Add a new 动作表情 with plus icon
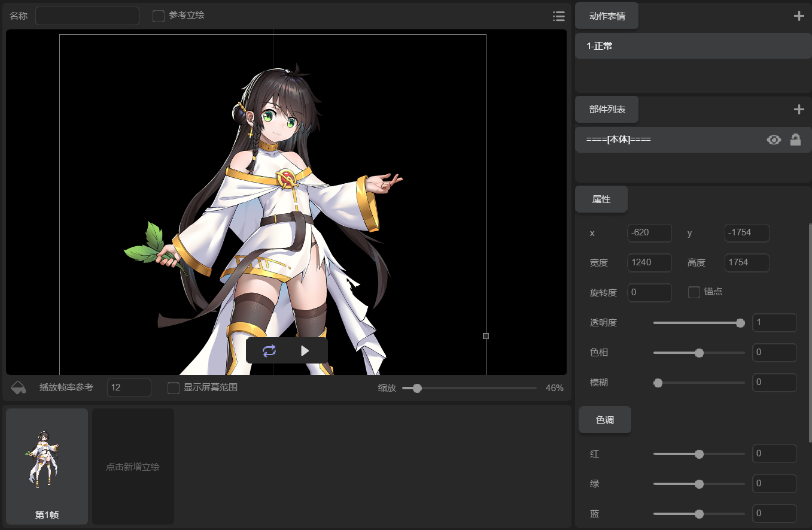 point(799,16)
